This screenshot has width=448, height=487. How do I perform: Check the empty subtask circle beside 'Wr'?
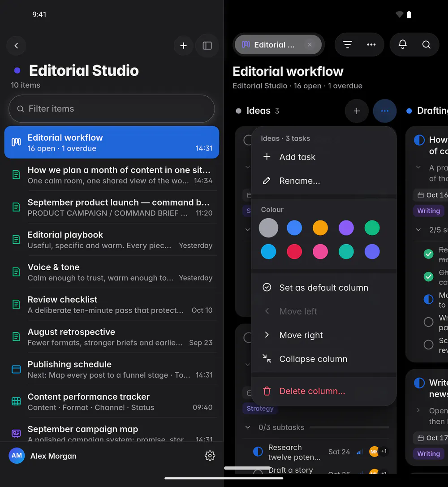pos(428,322)
